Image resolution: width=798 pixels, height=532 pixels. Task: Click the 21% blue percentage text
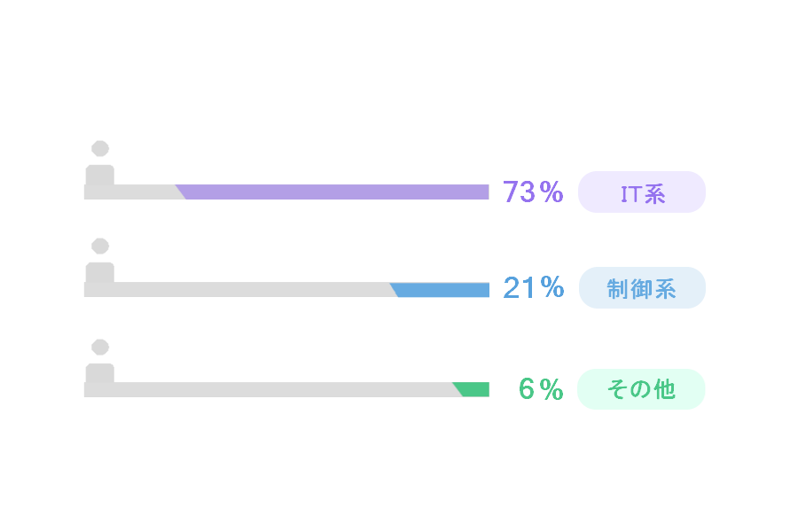click(x=534, y=287)
